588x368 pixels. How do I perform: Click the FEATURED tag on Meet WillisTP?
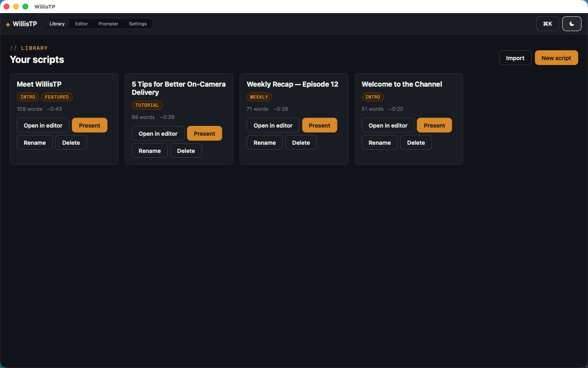(57, 97)
